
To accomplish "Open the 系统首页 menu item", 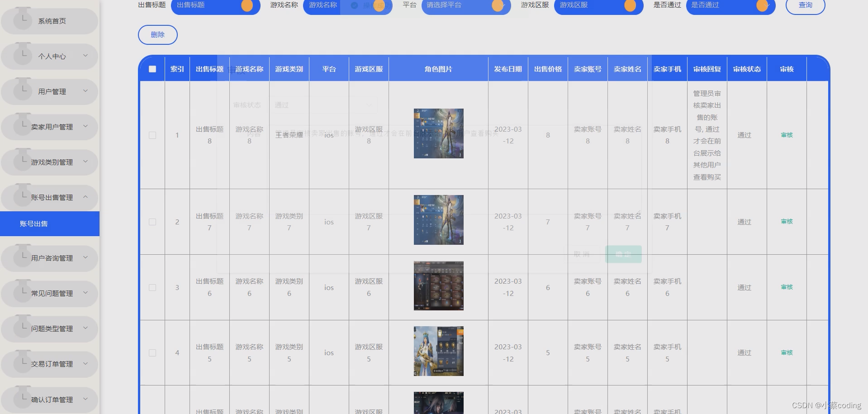I will 49,21.
